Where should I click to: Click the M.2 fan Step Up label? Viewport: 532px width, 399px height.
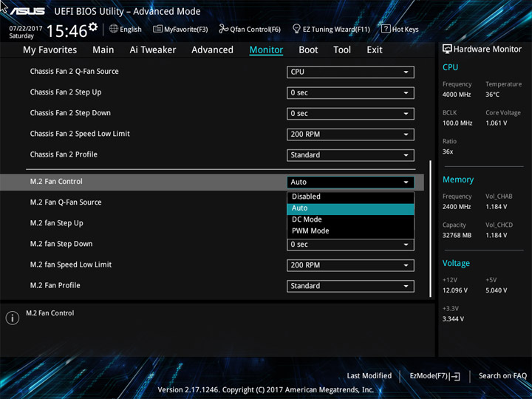[57, 223]
